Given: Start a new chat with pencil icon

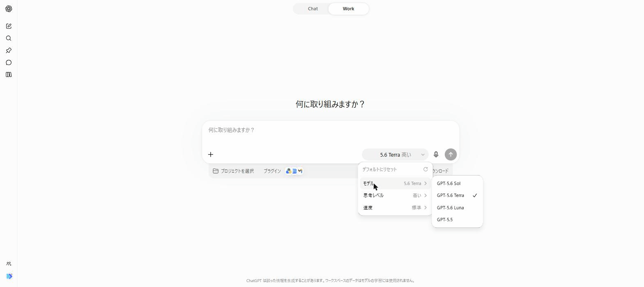Looking at the screenshot, I should click(9, 26).
